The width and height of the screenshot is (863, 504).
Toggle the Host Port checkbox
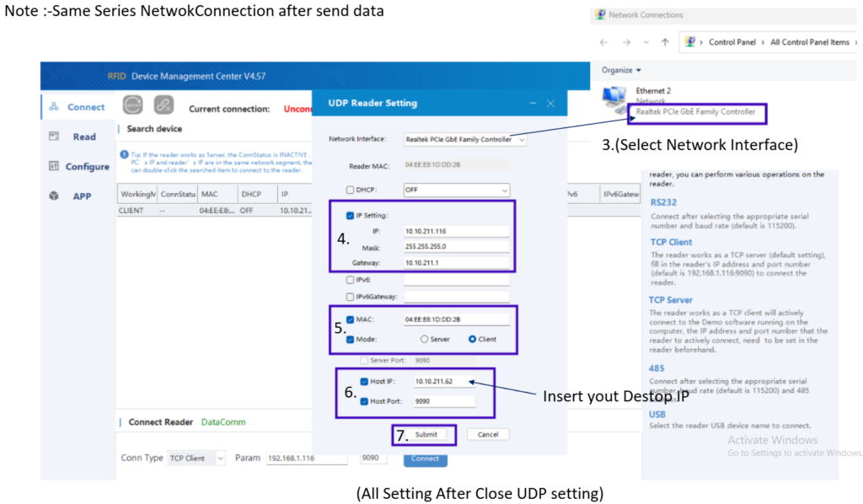[x=364, y=402]
